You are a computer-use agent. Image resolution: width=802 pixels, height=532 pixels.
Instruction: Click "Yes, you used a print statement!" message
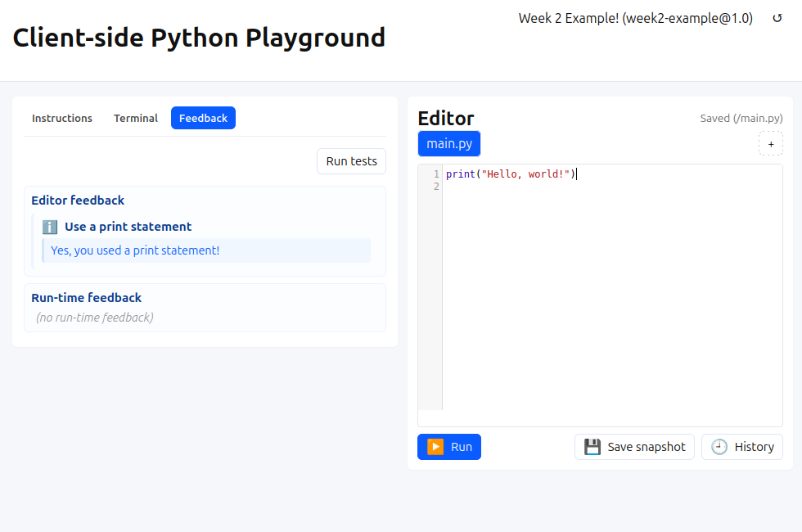click(135, 250)
